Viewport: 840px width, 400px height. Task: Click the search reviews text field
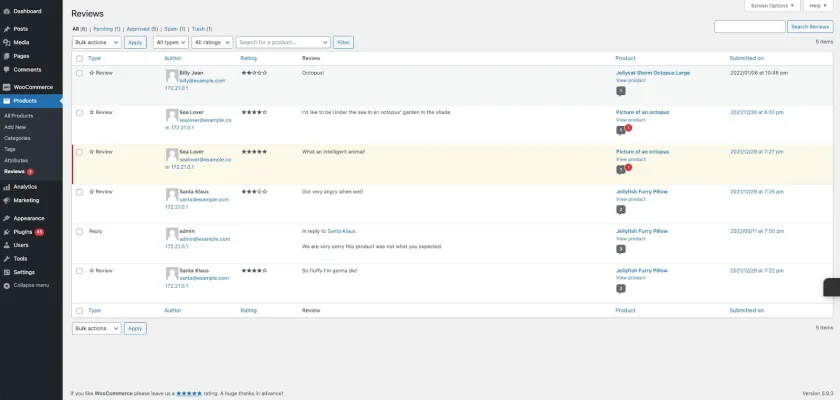749,27
